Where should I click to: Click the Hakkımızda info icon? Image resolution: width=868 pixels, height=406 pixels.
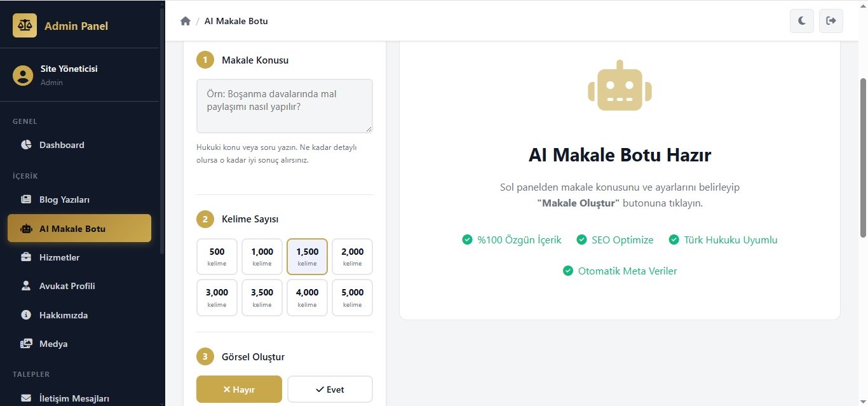coord(26,315)
